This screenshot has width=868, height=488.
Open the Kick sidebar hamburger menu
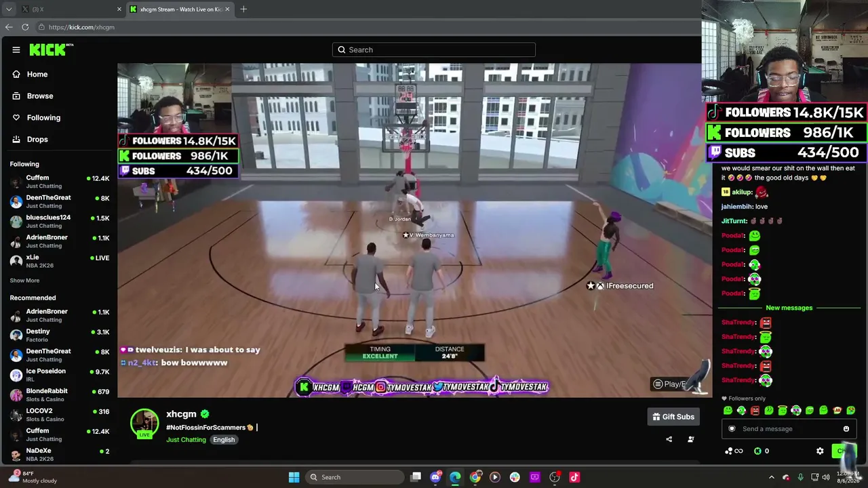[16, 49]
